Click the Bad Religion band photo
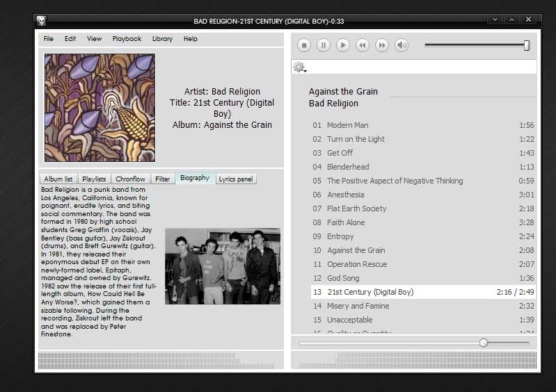The image size is (556, 392). (x=223, y=266)
